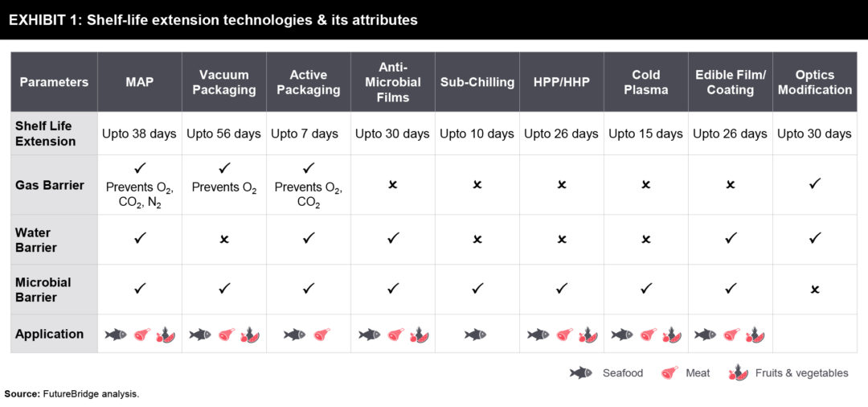Click the Microbial Barrier cross for Optics Modification
The image size is (868, 407).
(814, 290)
